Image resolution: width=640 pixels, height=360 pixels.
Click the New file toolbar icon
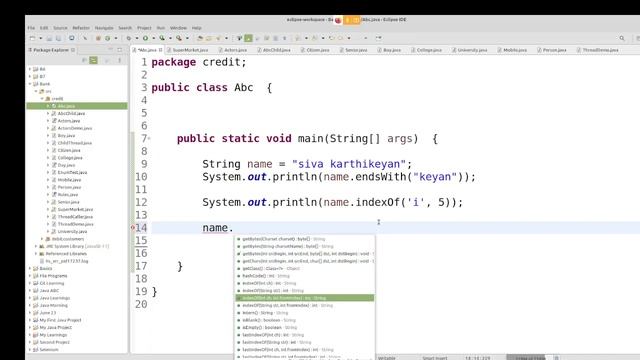[32, 38]
